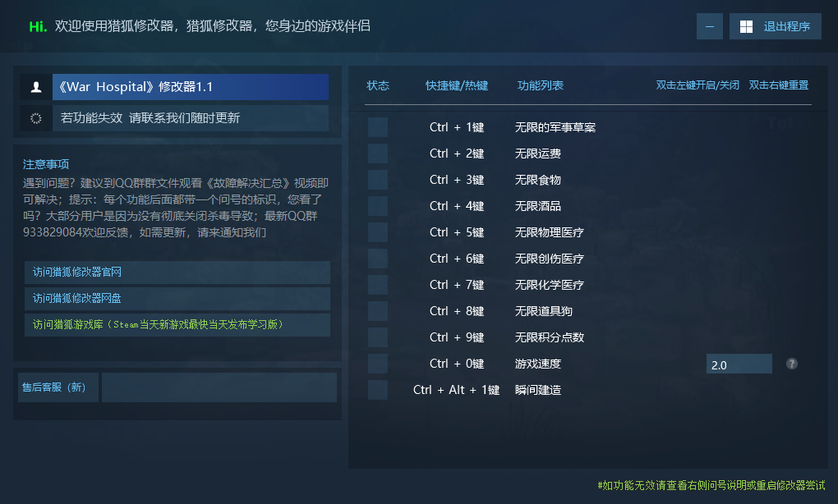Toggle the 无限的军事草案 status checkbox
The image size is (838, 504).
(x=378, y=127)
